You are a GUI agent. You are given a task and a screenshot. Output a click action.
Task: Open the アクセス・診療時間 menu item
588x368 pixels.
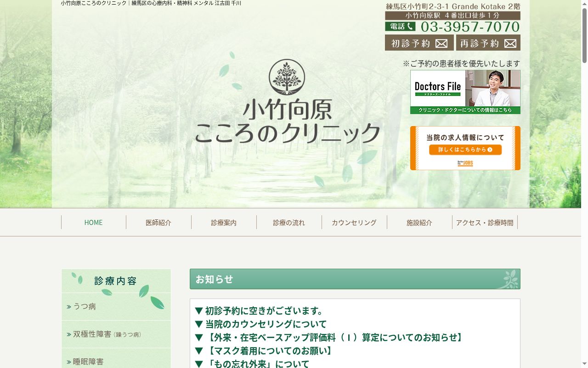pos(485,222)
